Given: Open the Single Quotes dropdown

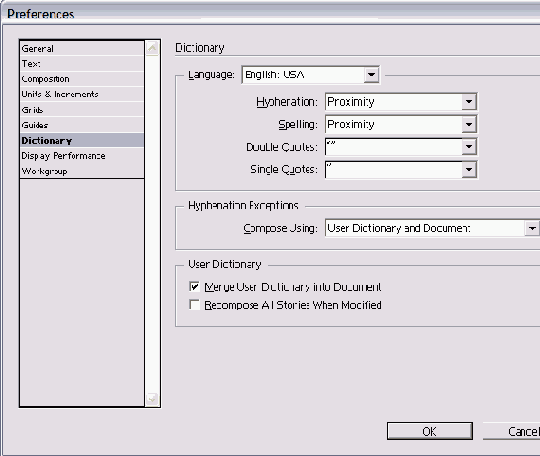Looking at the screenshot, I should click(469, 169).
